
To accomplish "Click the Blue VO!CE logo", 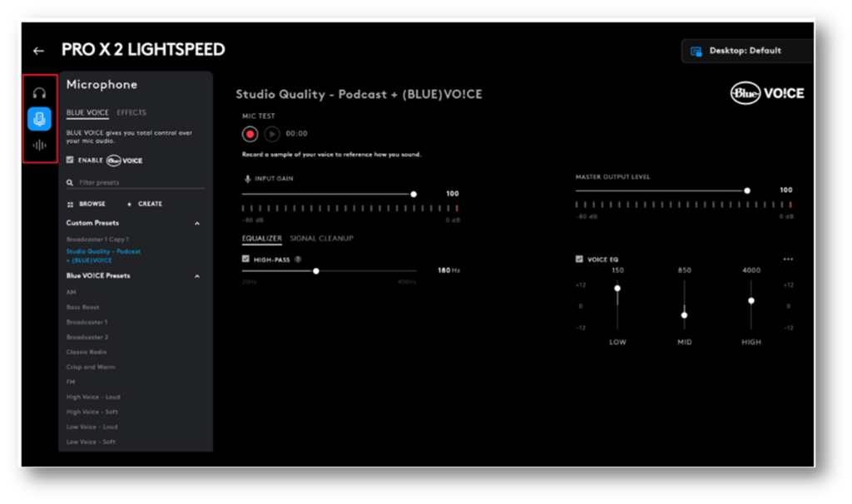I will click(766, 93).
